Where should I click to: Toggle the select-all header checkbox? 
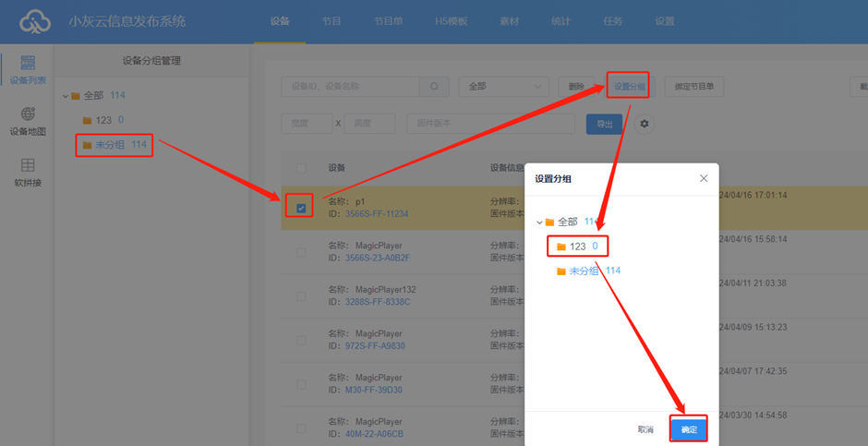(x=301, y=168)
